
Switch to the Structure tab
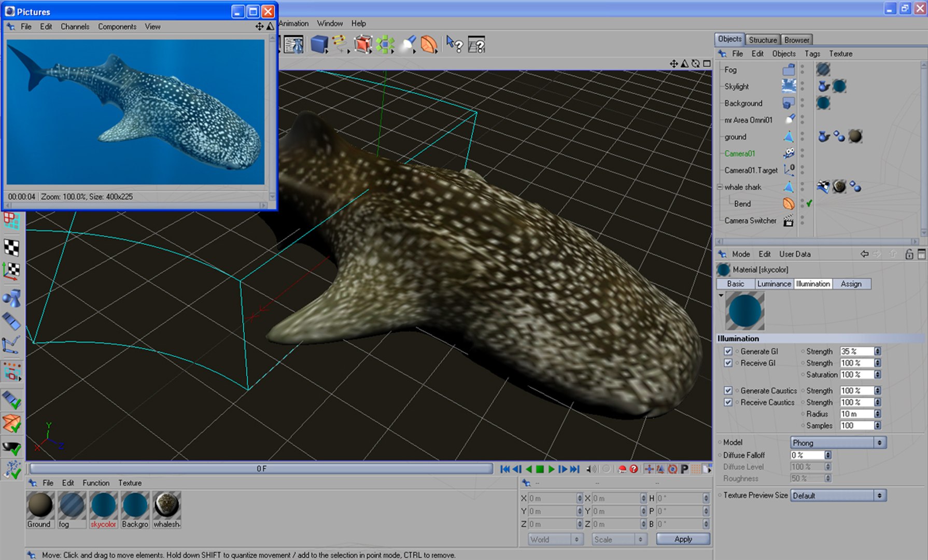(x=763, y=40)
